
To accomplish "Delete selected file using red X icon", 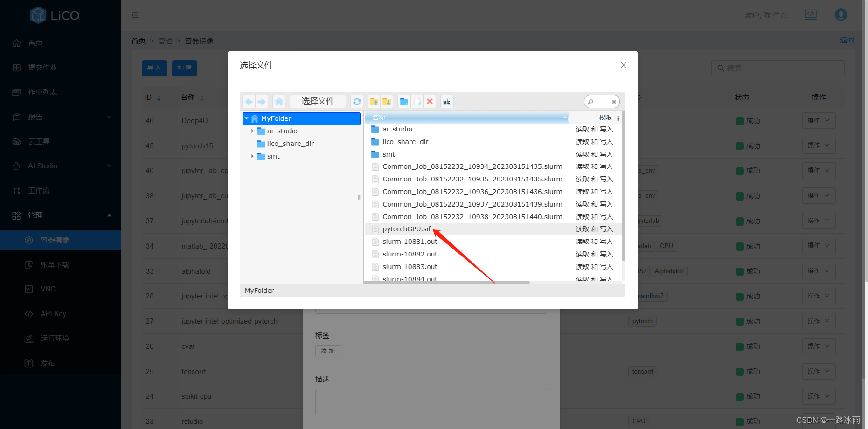I will point(430,101).
